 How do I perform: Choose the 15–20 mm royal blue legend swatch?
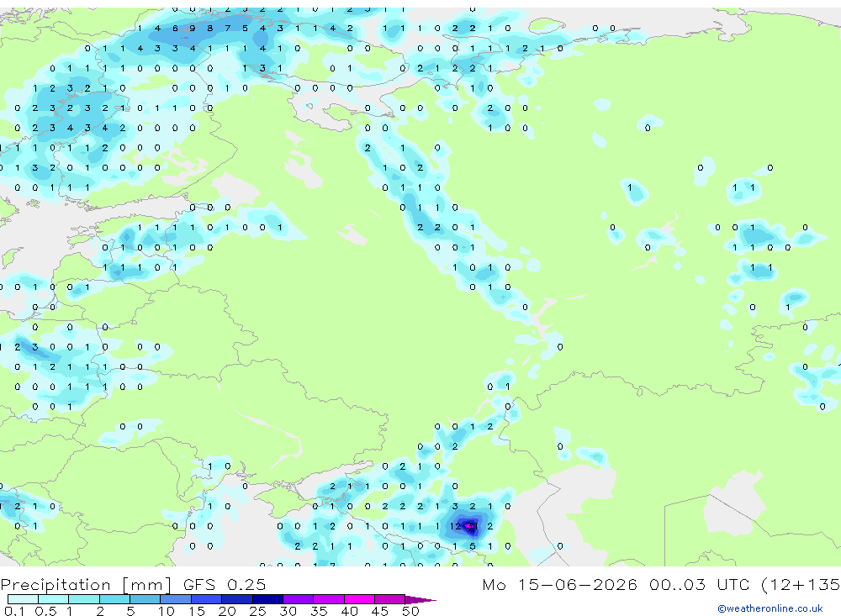pos(206,599)
